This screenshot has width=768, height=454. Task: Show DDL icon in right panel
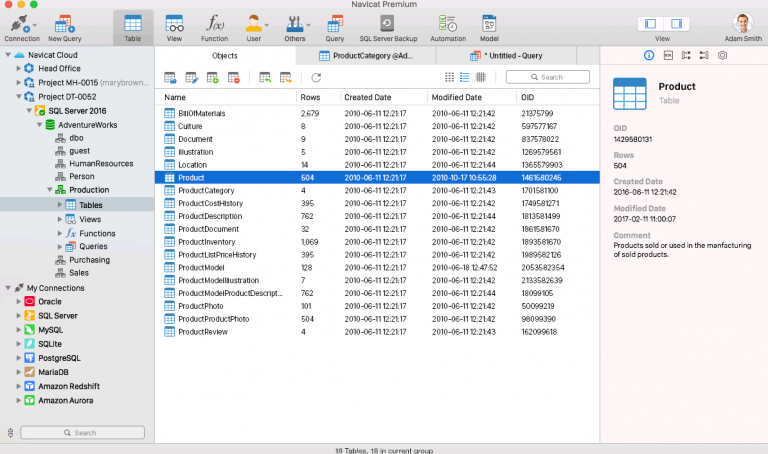click(668, 55)
